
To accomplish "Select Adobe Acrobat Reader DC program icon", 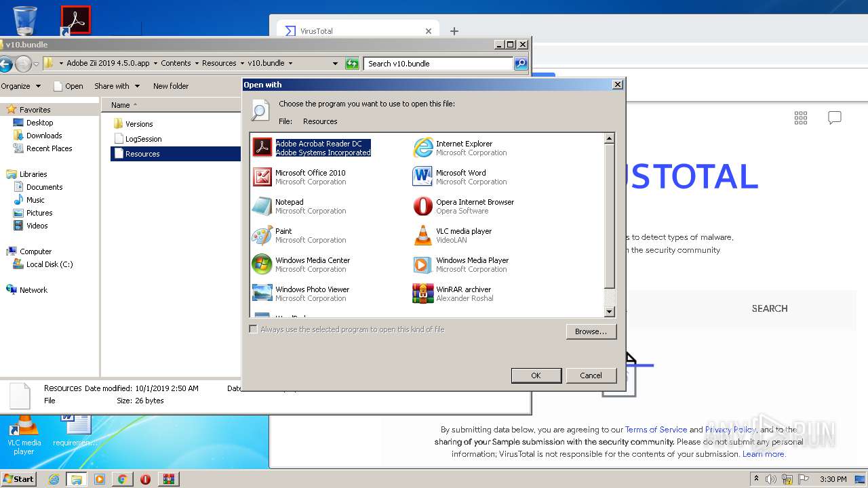I will coord(262,147).
